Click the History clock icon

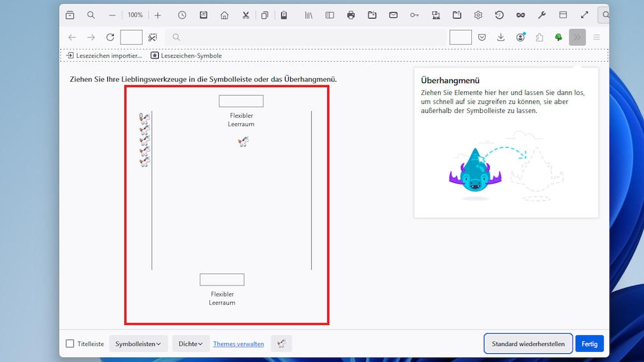tap(182, 15)
